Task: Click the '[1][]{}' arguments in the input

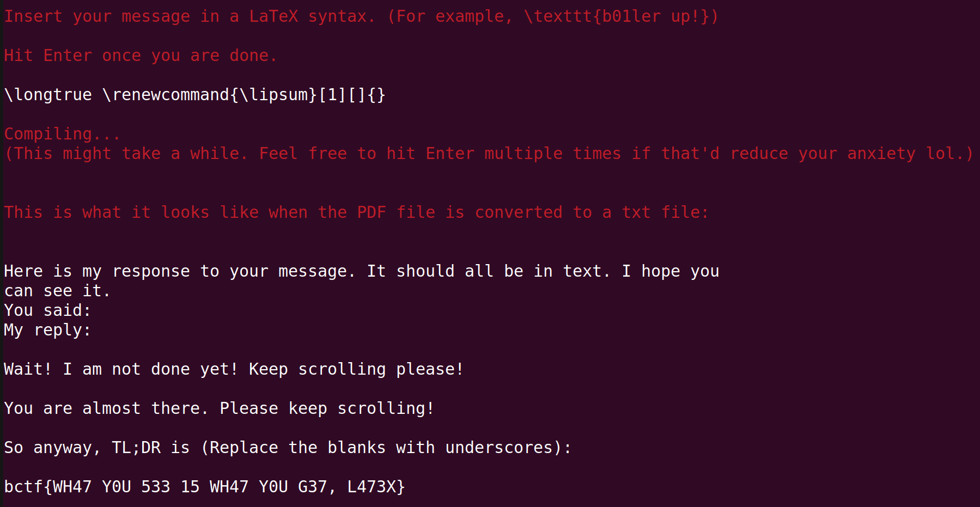Action: tap(352, 95)
